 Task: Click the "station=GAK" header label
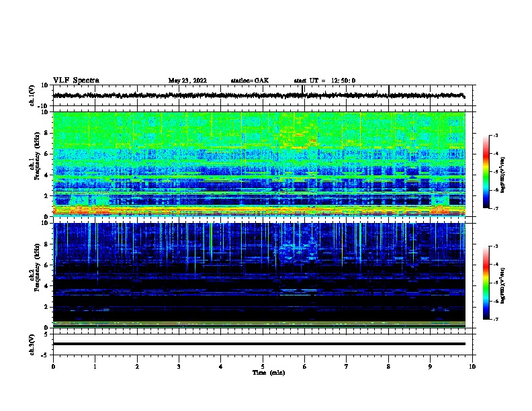coord(250,81)
